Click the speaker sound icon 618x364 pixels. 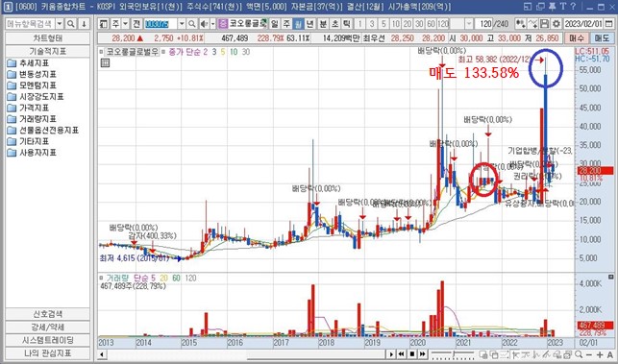tap(204, 24)
